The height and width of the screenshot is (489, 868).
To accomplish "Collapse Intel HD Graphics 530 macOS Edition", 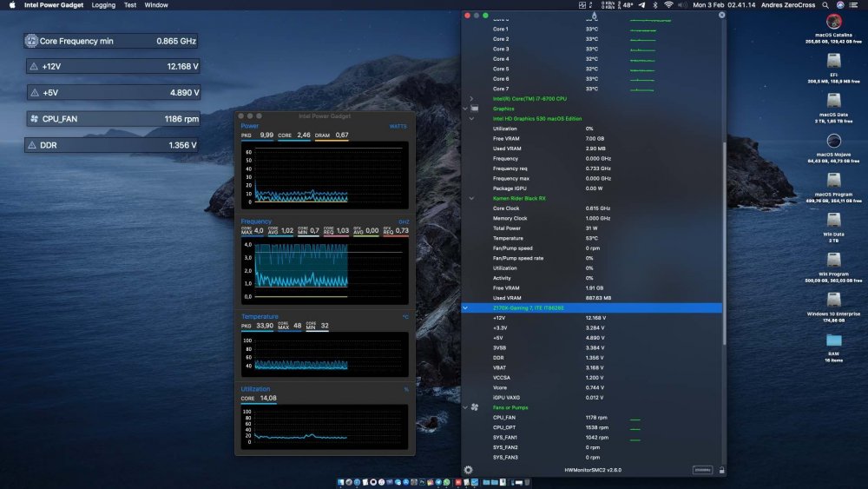I will coord(471,118).
